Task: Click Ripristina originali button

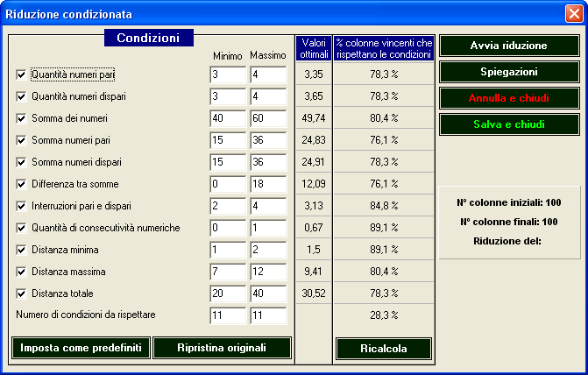Action: [222, 347]
